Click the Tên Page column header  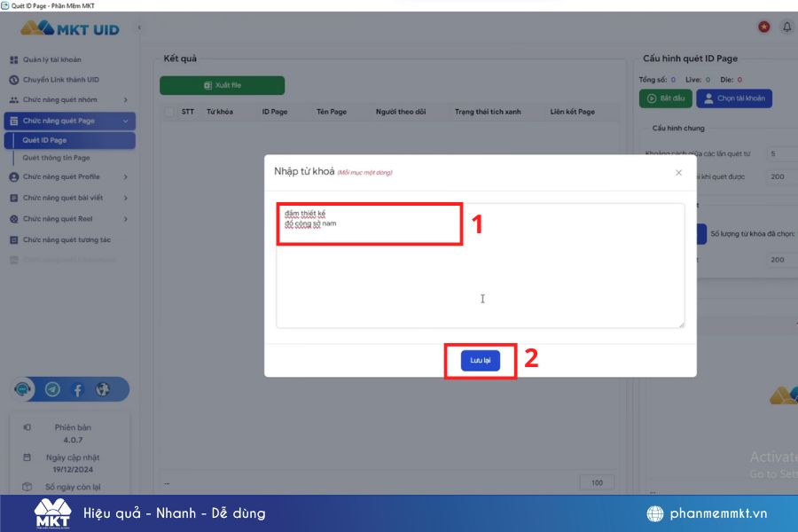point(332,112)
